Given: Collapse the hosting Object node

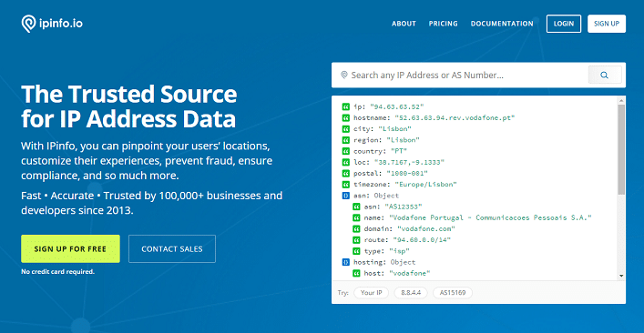Looking at the screenshot, I should pyautogui.click(x=345, y=262).
